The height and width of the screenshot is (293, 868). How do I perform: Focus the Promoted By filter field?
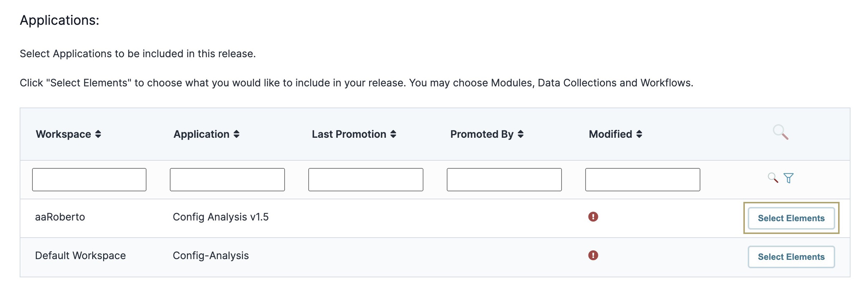(504, 180)
